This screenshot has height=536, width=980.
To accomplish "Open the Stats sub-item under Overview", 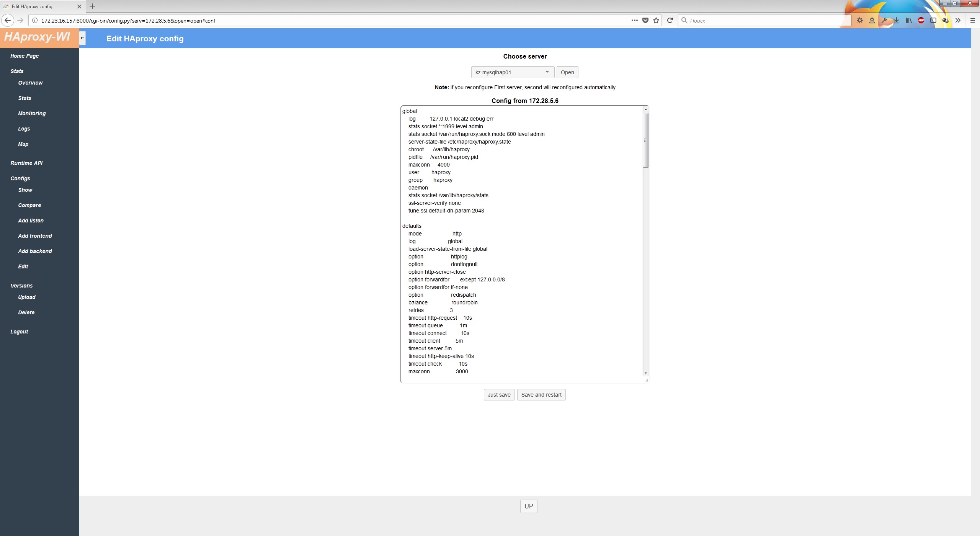I will tap(24, 98).
